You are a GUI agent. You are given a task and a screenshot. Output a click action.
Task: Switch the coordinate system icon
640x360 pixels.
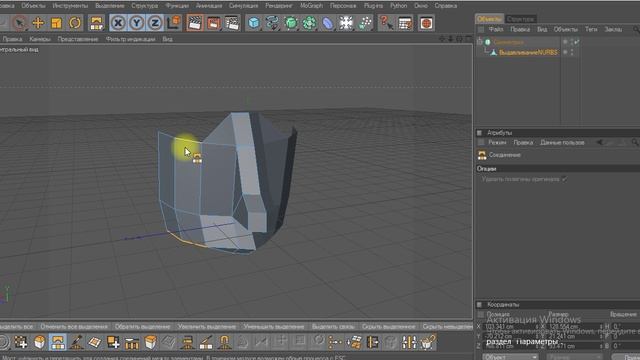174,23
